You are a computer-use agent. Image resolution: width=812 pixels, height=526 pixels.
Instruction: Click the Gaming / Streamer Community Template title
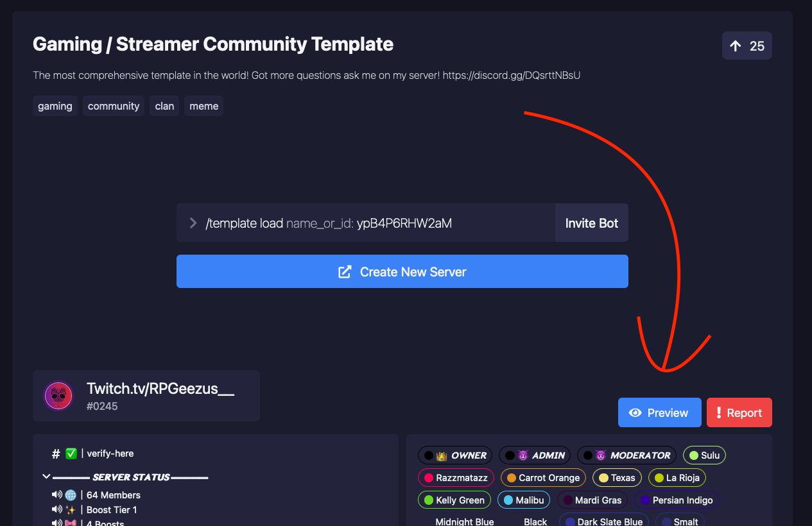pyautogui.click(x=213, y=44)
